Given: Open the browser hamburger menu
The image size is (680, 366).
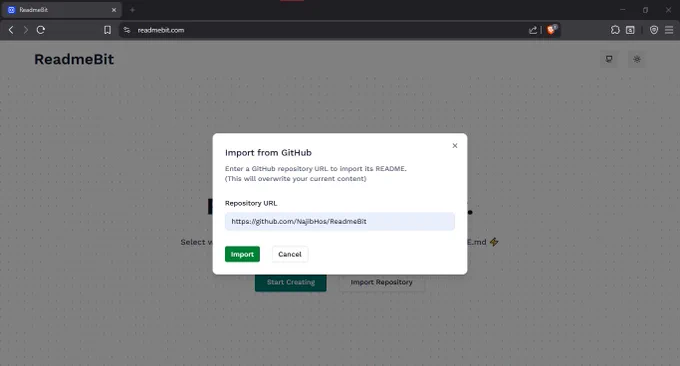Looking at the screenshot, I should (669, 30).
